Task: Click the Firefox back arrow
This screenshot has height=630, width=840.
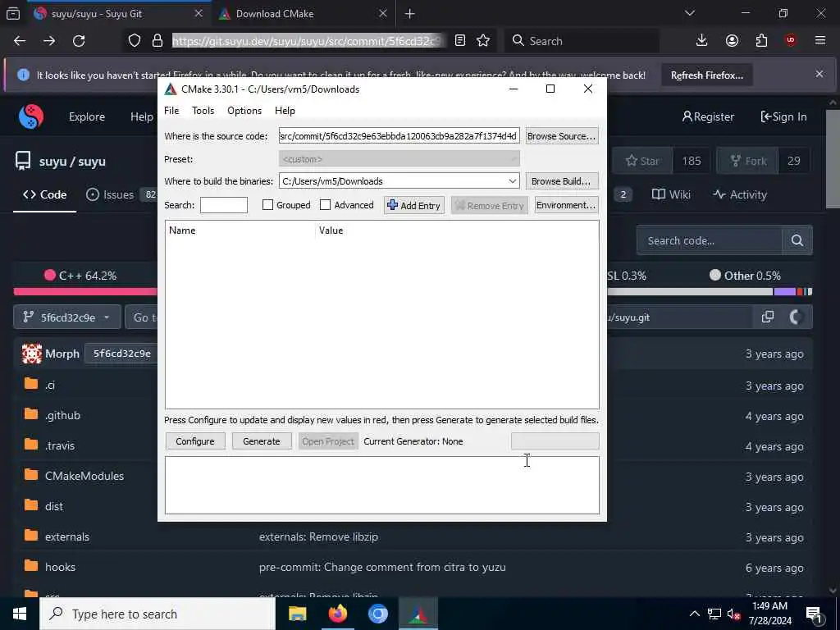Action: (x=20, y=41)
